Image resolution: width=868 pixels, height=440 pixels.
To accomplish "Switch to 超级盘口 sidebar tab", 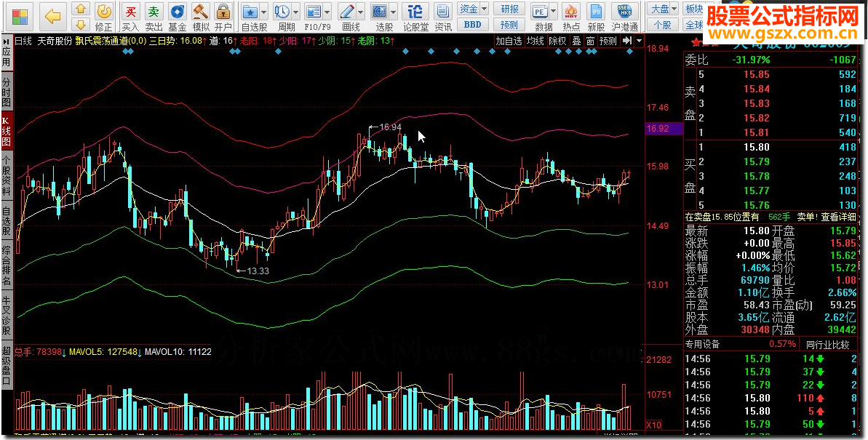I will click(6, 366).
